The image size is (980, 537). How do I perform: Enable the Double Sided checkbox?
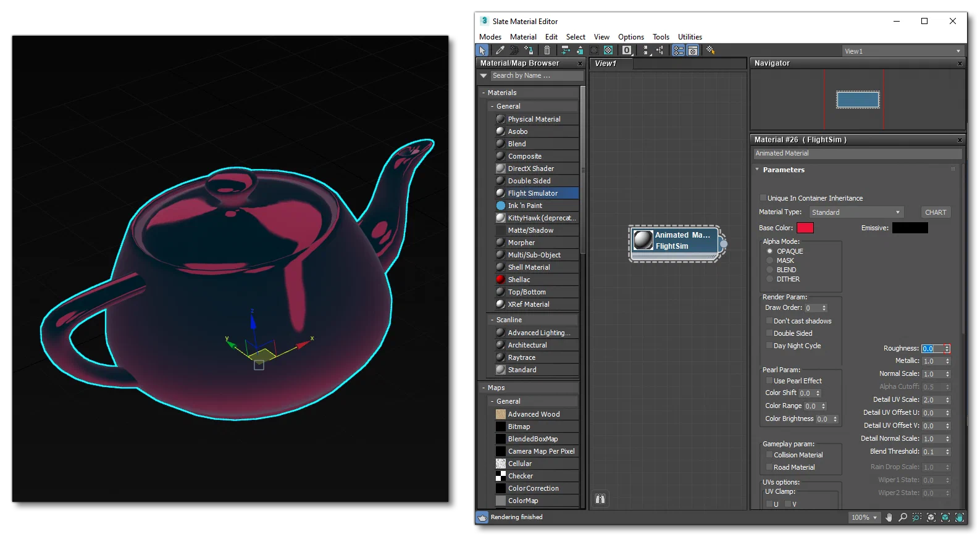769,333
